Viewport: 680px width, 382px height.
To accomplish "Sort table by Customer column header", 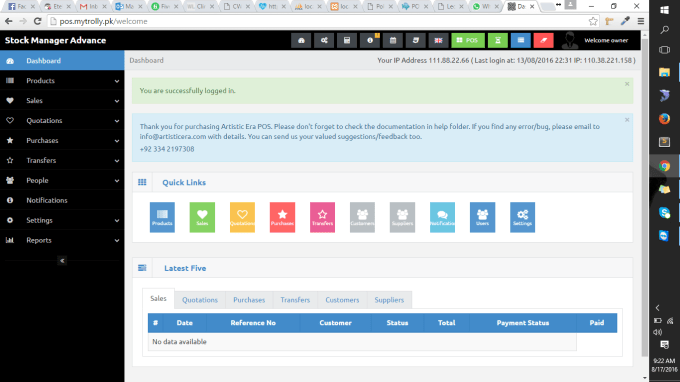I will [335, 323].
